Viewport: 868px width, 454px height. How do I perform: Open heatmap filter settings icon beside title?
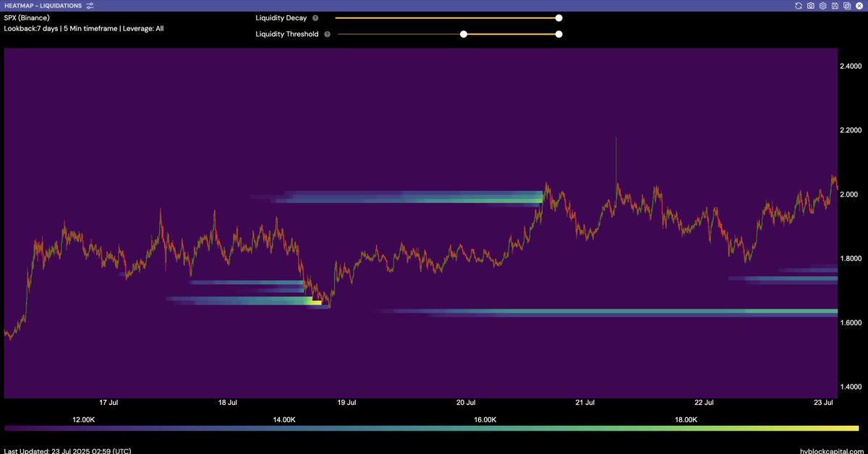pyautogui.click(x=90, y=5)
